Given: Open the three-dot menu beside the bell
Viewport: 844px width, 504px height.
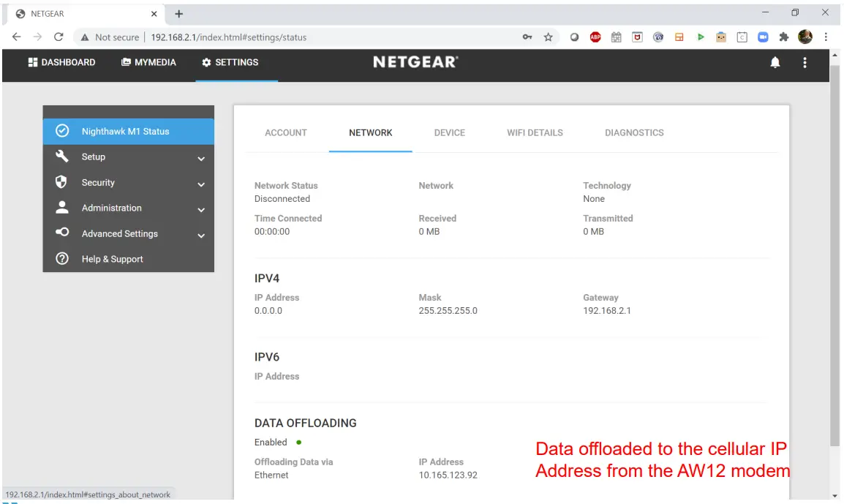Looking at the screenshot, I should click(805, 63).
